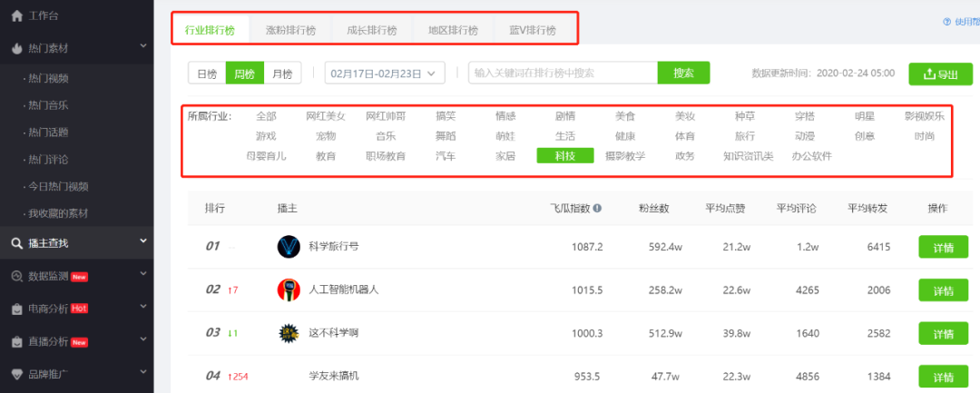
Task: Click 详情 for 这不科学啊
Action: tap(943, 334)
